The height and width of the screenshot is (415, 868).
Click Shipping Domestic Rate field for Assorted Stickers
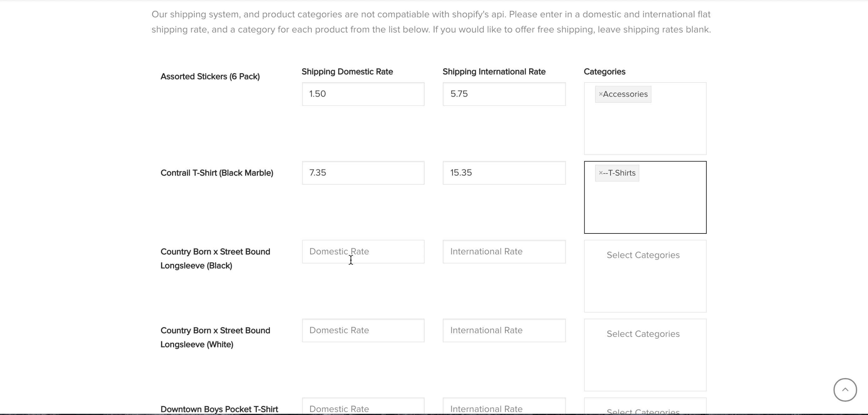363,93
